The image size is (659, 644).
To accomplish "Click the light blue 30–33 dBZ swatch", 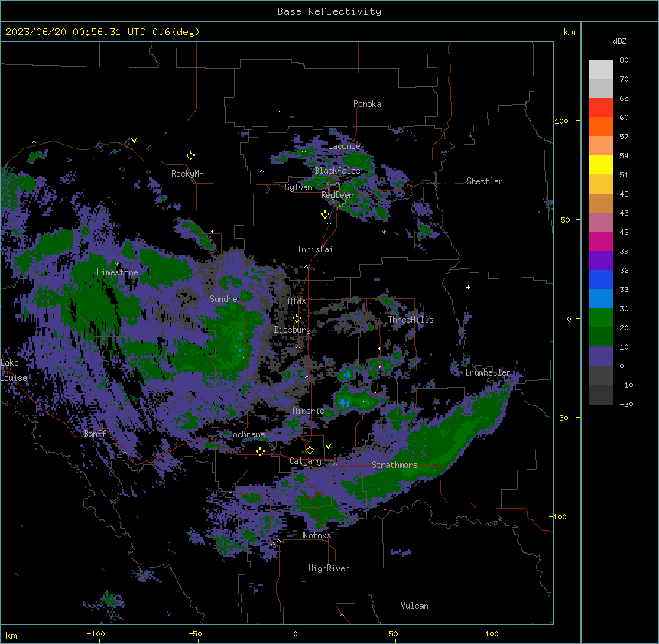I will click(x=601, y=298).
